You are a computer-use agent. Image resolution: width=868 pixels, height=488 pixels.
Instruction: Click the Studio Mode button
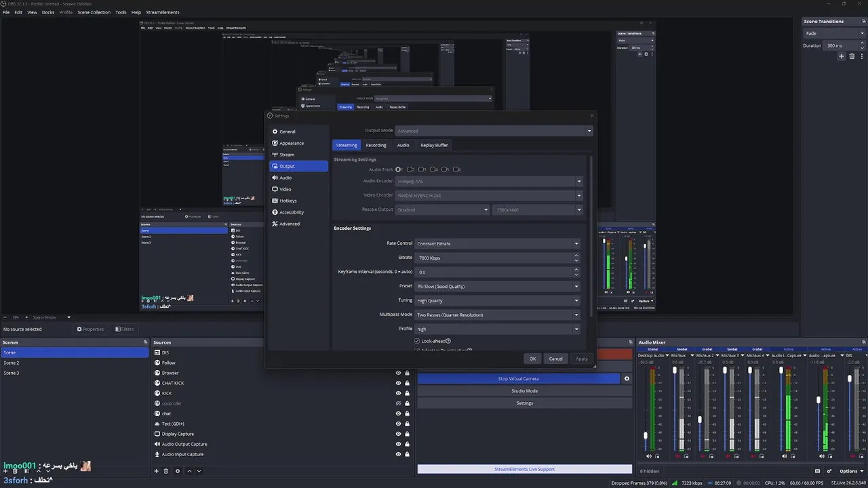click(x=524, y=391)
